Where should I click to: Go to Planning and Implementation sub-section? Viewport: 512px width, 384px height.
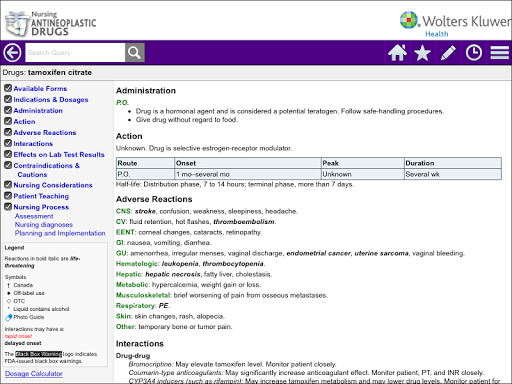pyautogui.click(x=60, y=233)
